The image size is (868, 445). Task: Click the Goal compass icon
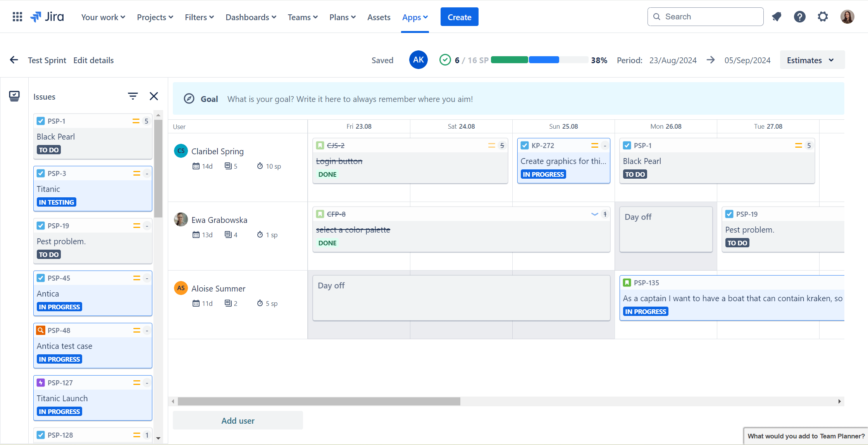[x=189, y=99]
